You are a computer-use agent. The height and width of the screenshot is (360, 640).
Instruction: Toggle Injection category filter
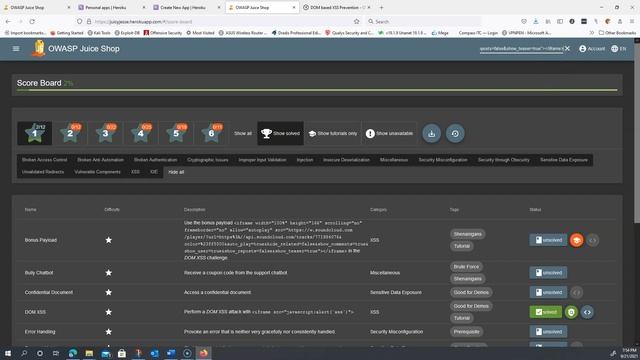coord(304,160)
